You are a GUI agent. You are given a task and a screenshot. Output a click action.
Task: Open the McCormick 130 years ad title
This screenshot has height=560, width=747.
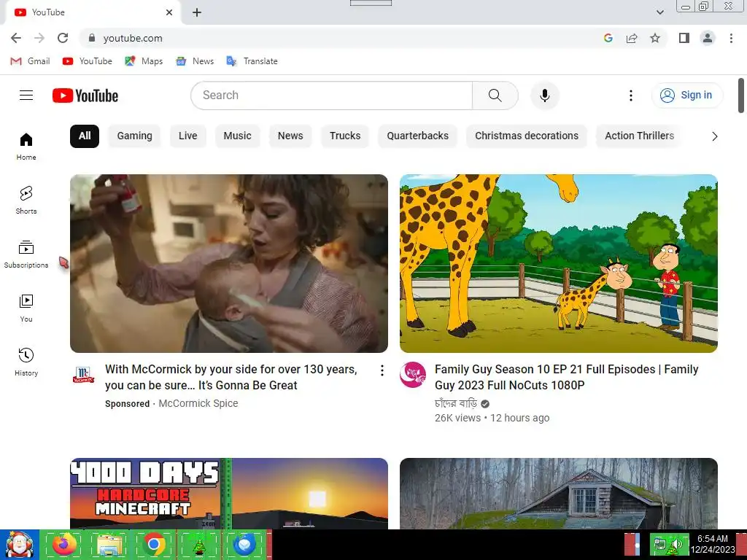[x=231, y=377]
